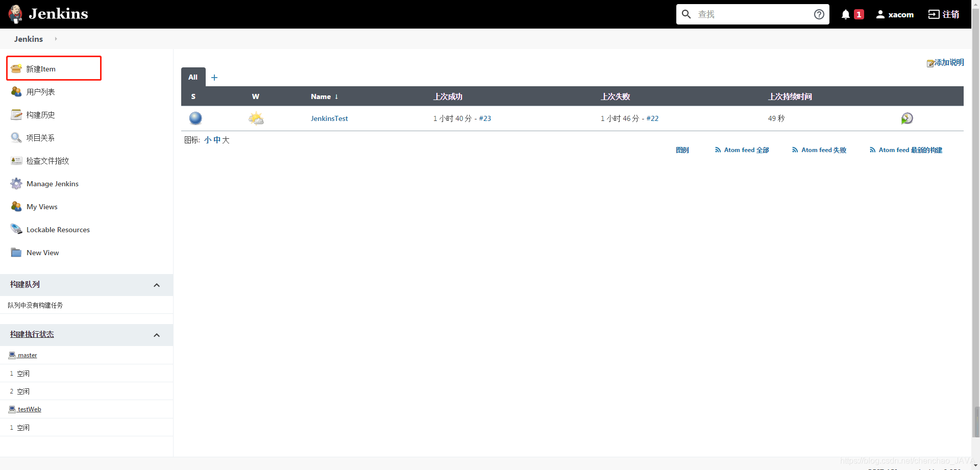Click the 检查文件指纹 fingerprint icon

(16, 160)
